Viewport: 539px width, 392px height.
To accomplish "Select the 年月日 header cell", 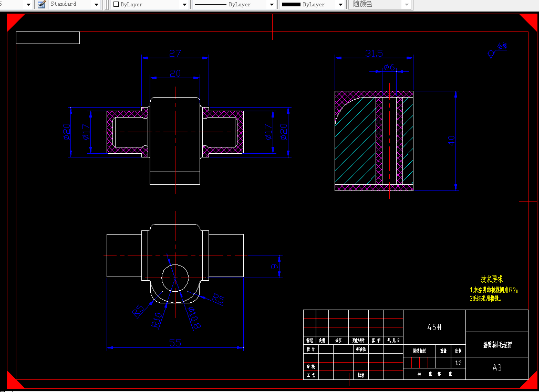I will click(393, 340).
